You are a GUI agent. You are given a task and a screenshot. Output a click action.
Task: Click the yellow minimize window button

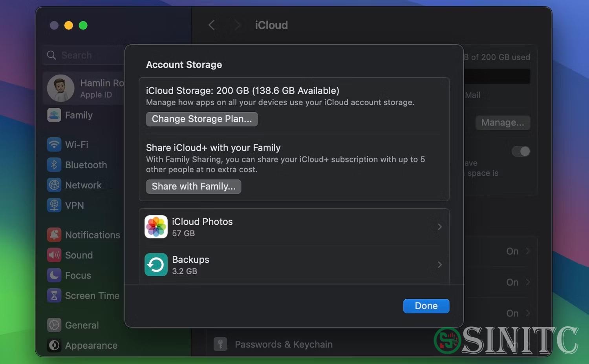pyautogui.click(x=69, y=25)
